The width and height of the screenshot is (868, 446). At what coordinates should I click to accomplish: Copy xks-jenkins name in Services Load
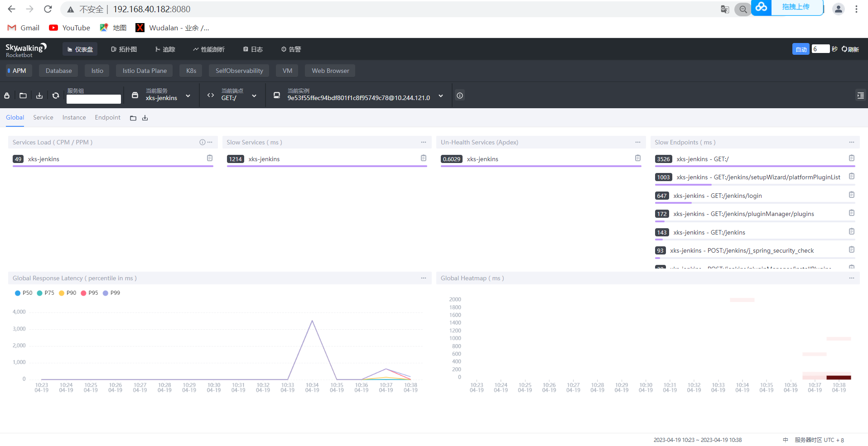[210, 158]
